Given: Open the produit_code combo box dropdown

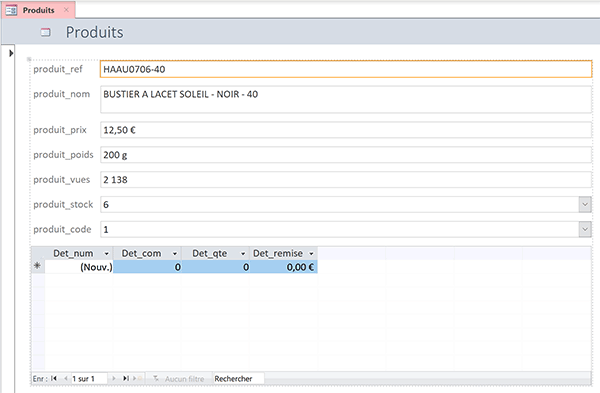Looking at the screenshot, I should [x=585, y=229].
